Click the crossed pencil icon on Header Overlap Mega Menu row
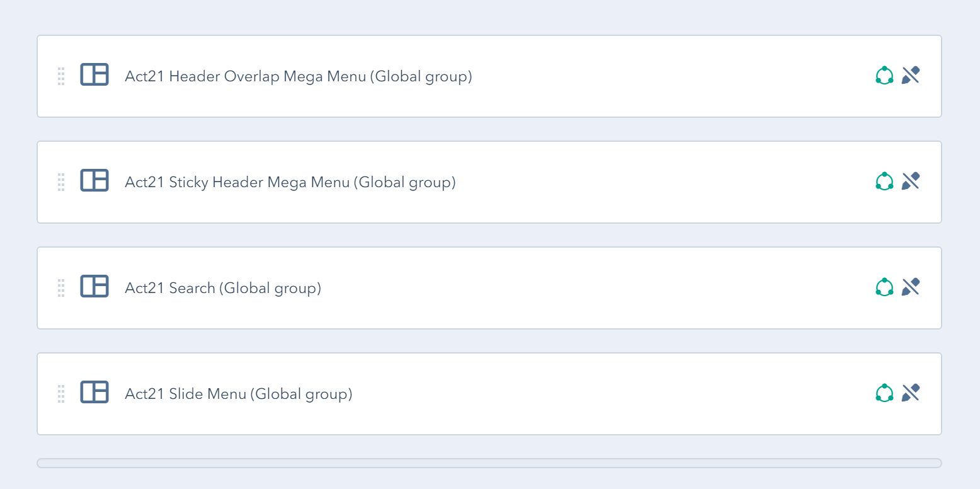The height and width of the screenshot is (489, 980). coord(910,75)
